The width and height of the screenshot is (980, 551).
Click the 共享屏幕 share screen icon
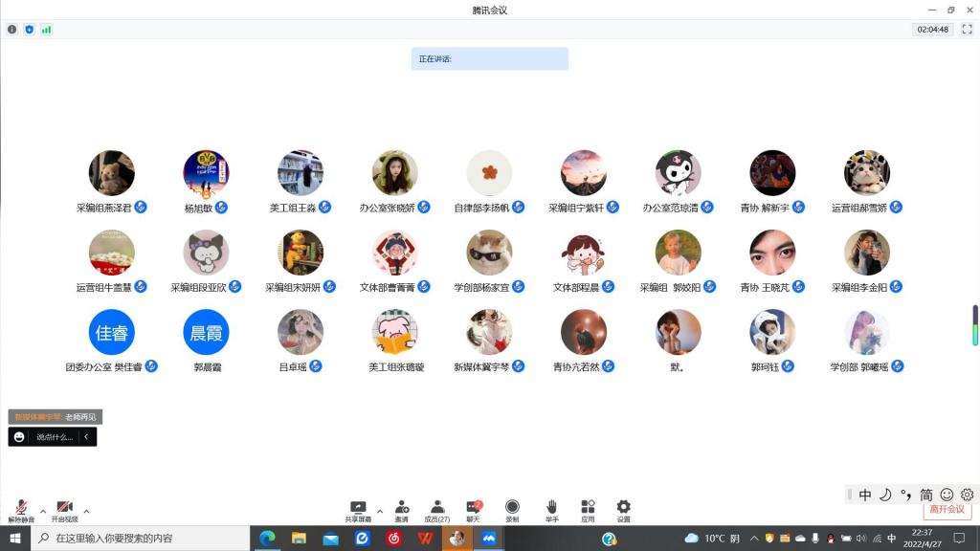(358, 508)
